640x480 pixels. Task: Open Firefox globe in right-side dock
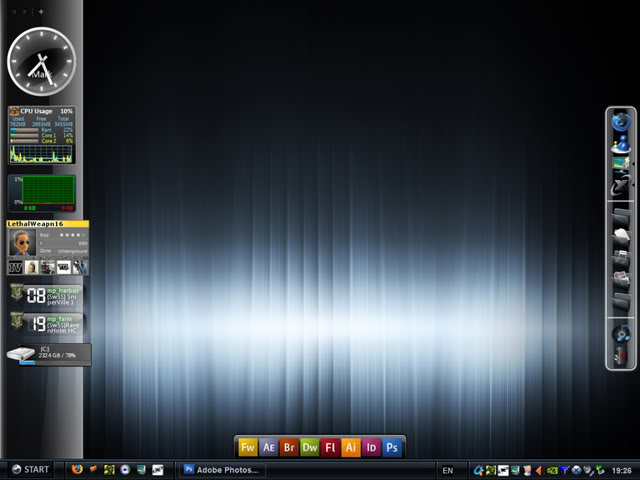pyautogui.click(x=621, y=122)
